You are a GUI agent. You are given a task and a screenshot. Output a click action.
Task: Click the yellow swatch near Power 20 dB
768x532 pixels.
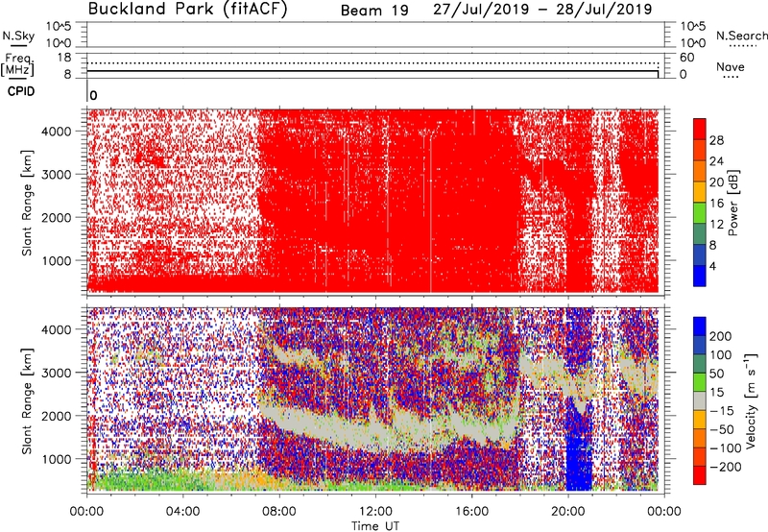[x=700, y=191]
